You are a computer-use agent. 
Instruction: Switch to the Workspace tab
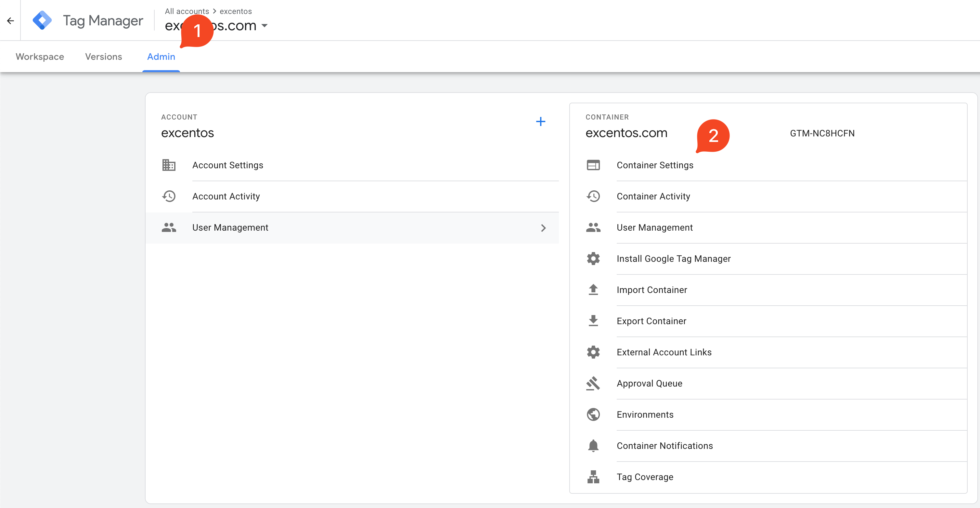click(40, 57)
